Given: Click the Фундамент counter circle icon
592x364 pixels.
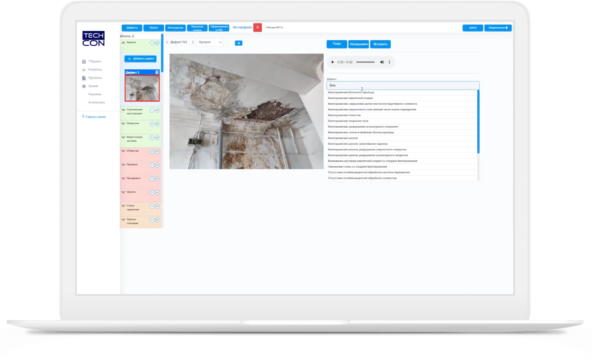Looking at the screenshot, I should click(152, 179).
